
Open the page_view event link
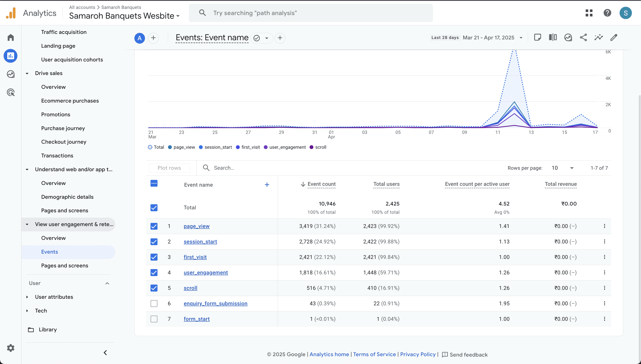(x=196, y=226)
